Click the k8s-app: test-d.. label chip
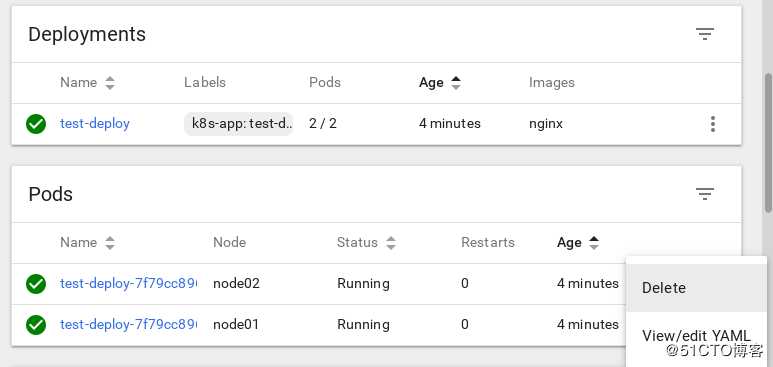This screenshot has width=773, height=367. coord(239,123)
